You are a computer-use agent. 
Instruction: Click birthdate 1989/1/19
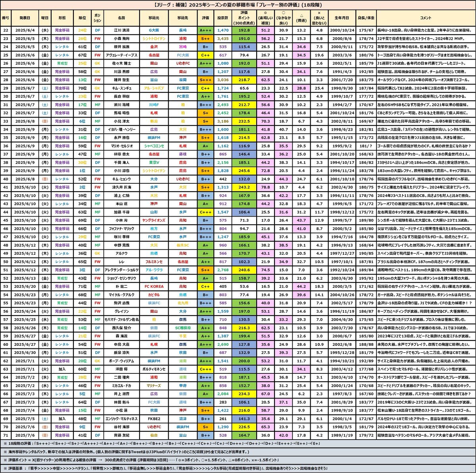tap(342, 435)
